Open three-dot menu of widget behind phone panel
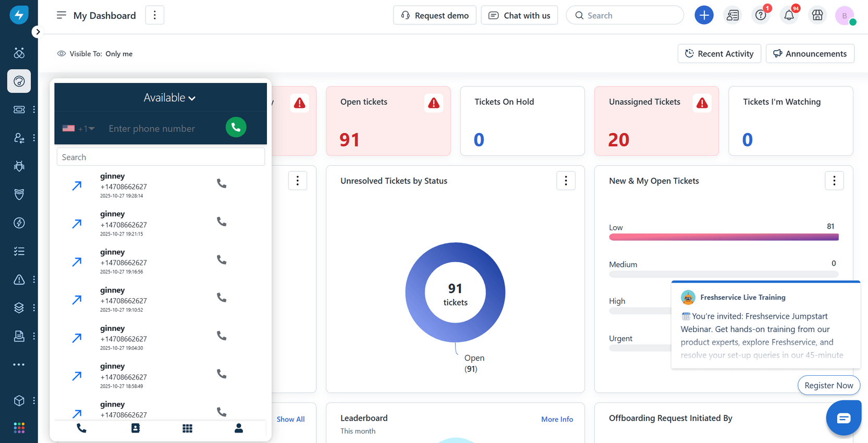The height and width of the screenshot is (443, 868). click(x=298, y=181)
